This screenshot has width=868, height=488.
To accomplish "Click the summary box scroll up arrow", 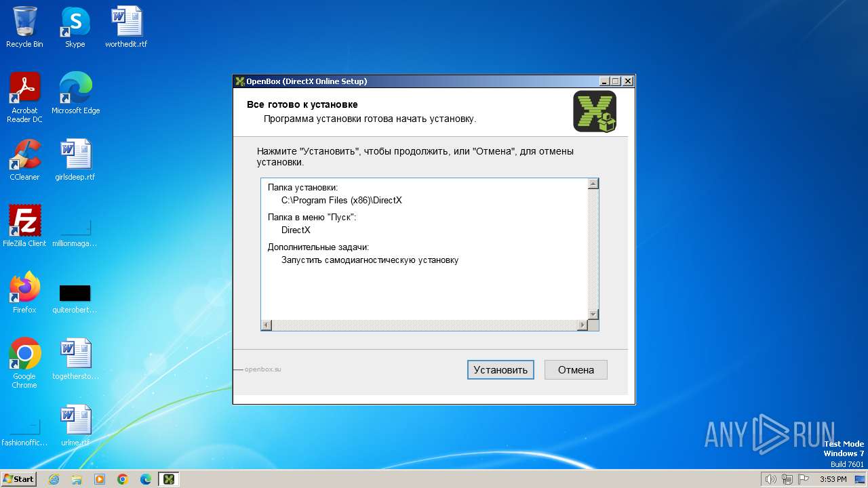I will (x=593, y=184).
